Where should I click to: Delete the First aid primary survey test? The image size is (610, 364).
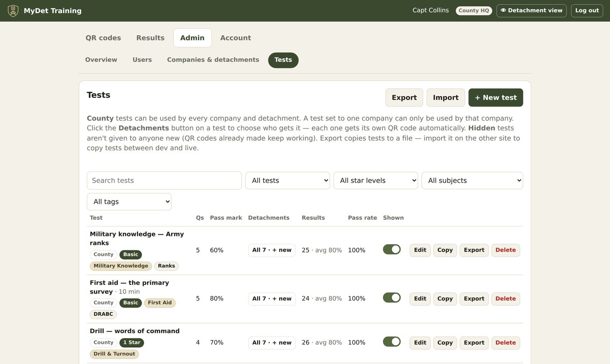[x=506, y=299]
